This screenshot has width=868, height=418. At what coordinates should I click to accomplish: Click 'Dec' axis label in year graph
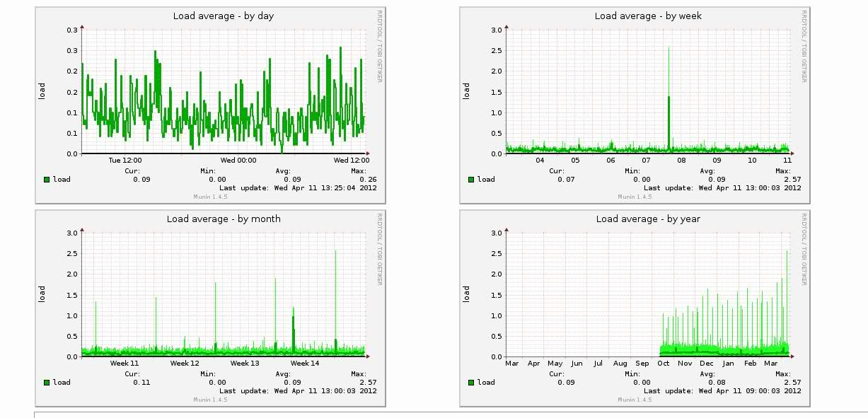pos(707,364)
